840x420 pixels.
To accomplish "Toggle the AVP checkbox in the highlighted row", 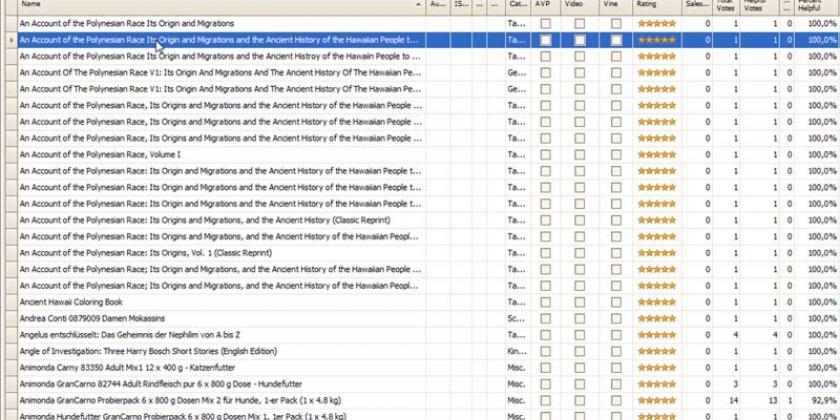I will 545,40.
